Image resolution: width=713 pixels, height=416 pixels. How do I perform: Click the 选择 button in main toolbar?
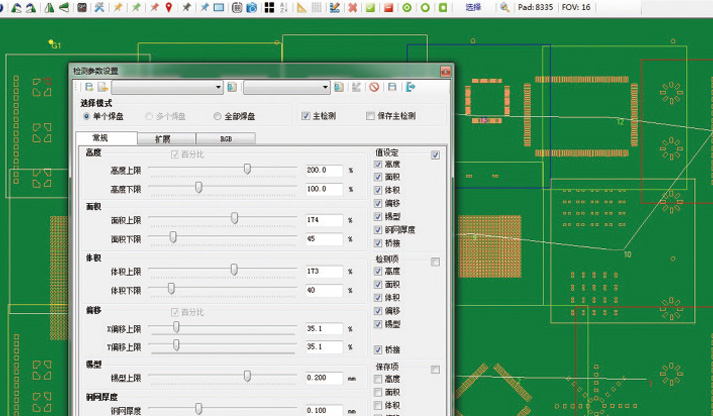(x=473, y=7)
